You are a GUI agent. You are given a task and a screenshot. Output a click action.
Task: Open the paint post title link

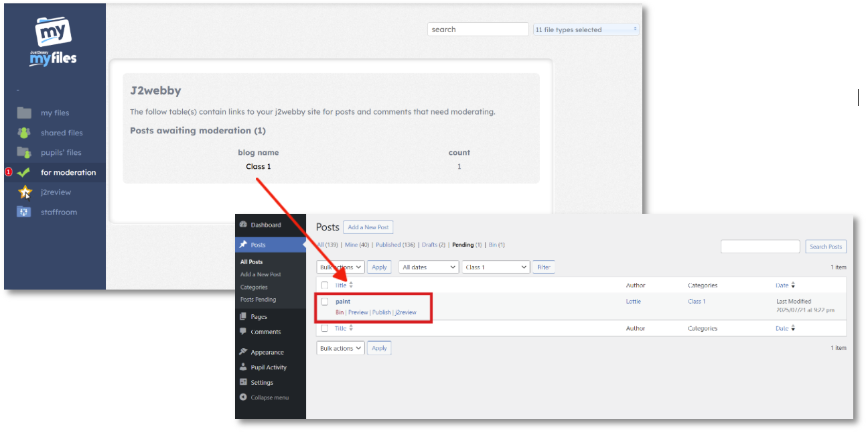(343, 302)
